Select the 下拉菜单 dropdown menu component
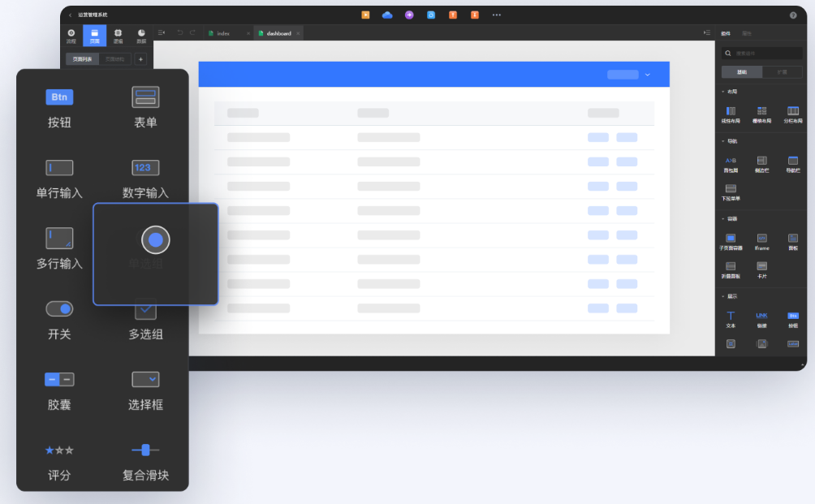 731,193
